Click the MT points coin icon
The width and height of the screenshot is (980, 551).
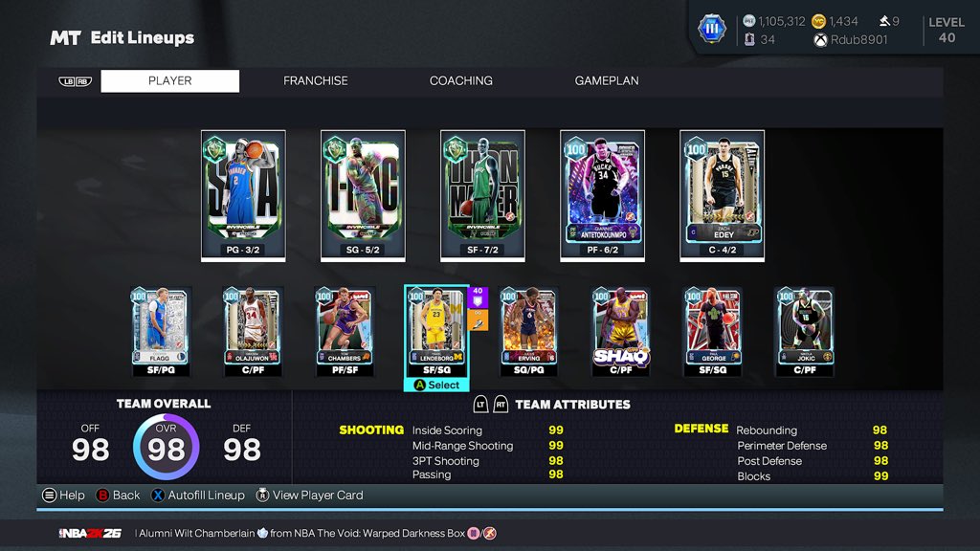tap(748, 21)
